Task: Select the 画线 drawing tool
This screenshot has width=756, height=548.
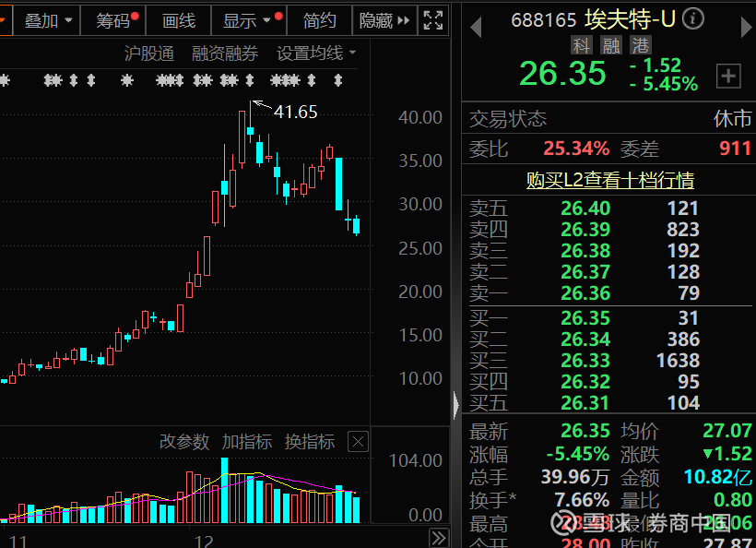Action: pyautogui.click(x=178, y=20)
